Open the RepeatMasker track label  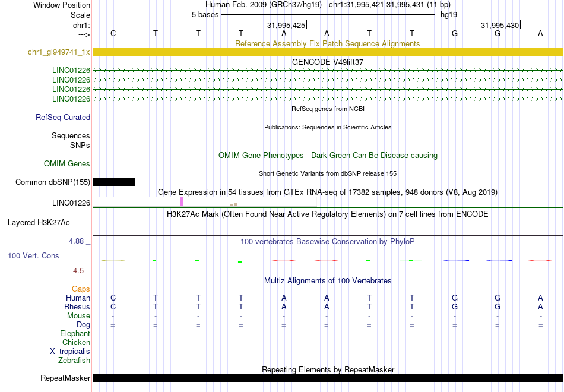65,378
